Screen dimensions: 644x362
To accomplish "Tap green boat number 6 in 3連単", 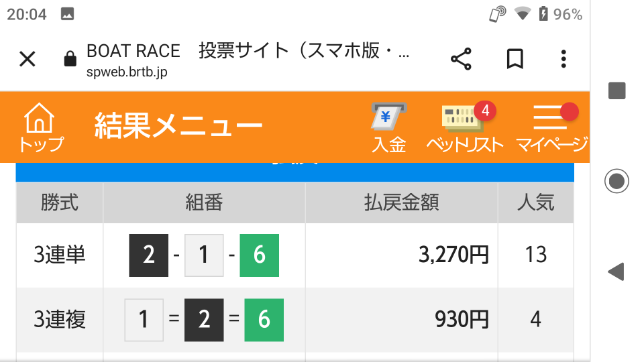I will point(259,255).
